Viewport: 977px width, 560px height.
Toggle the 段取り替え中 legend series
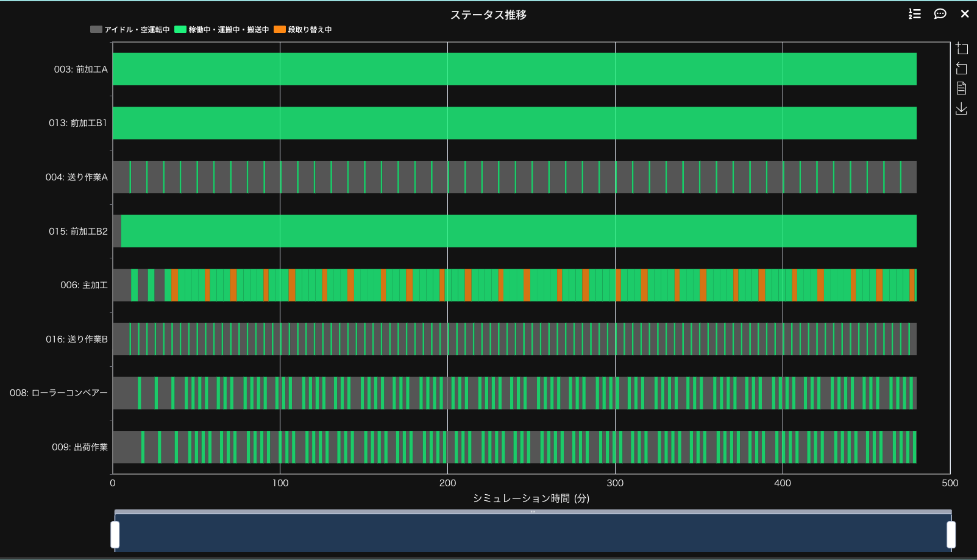click(x=303, y=29)
